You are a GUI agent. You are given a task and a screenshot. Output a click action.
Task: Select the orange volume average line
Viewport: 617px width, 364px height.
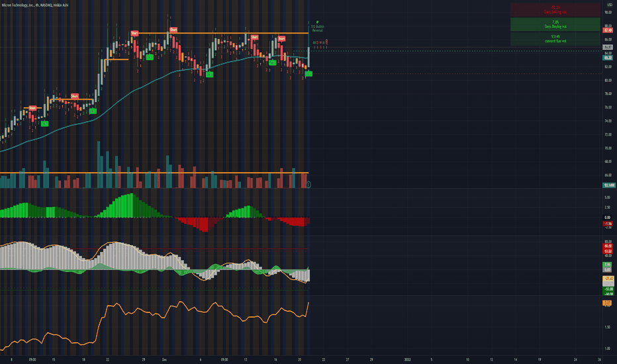tap(154, 173)
